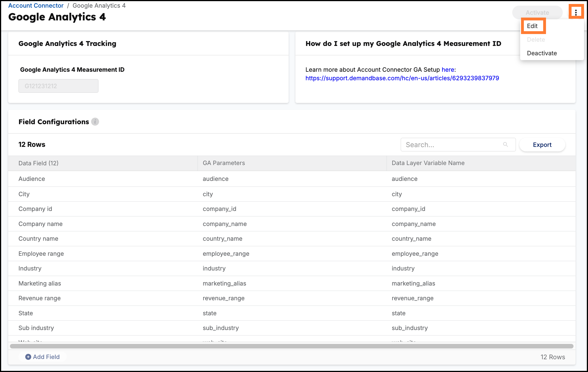Click the 12 Rows count above the table
The height and width of the screenshot is (372, 588).
tap(32, 144)
